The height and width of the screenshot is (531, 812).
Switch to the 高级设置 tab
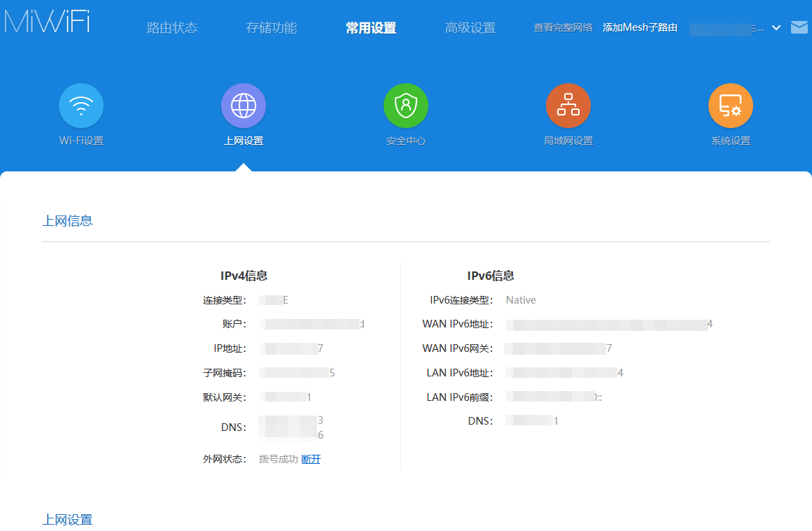(x=470, y=27)
